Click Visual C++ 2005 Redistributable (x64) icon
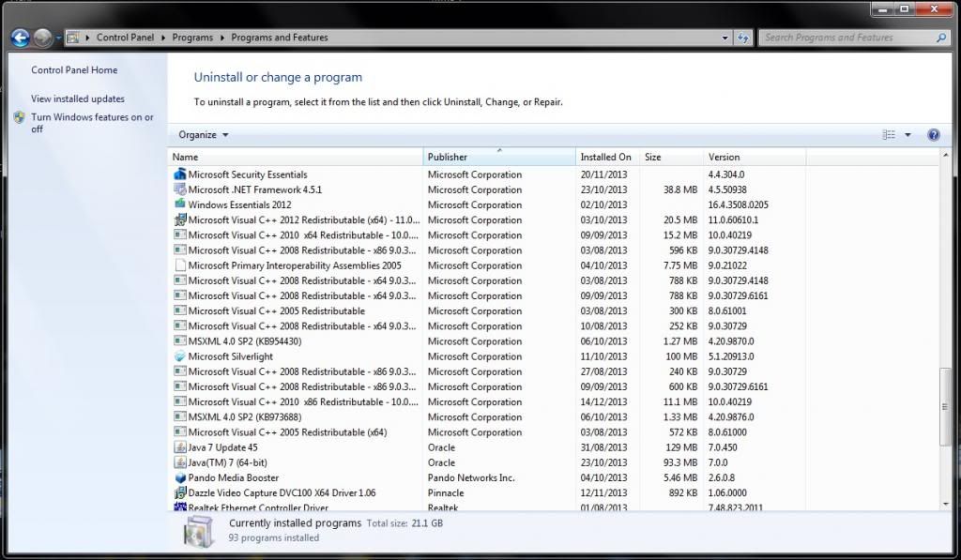Image resolution: width=961 pixels, height=560 pixels. [x=179, y=431]
